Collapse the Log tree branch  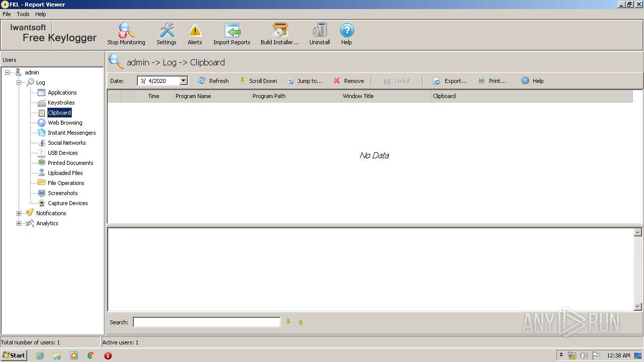click(19, 82)
